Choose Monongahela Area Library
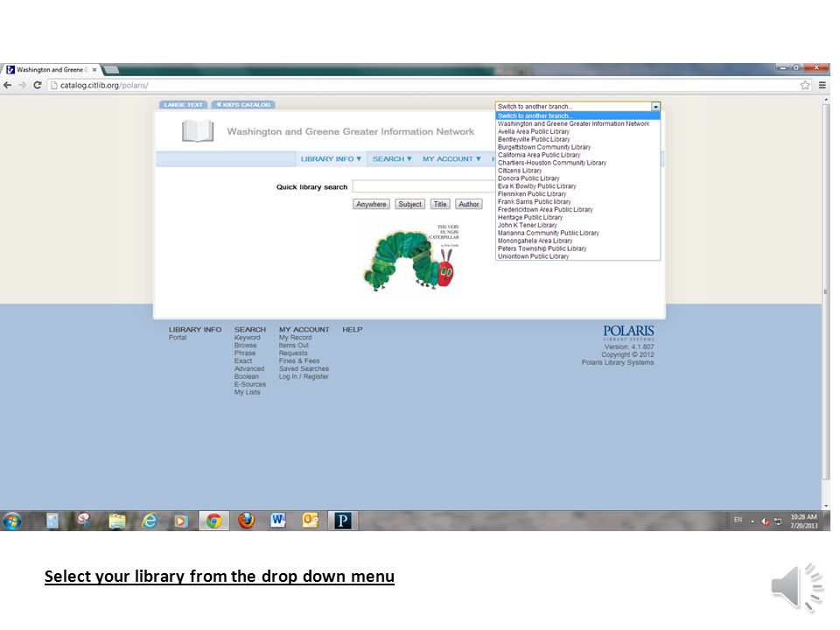The image size is (840, 630). pyautogui.click(x=577, y=241)
